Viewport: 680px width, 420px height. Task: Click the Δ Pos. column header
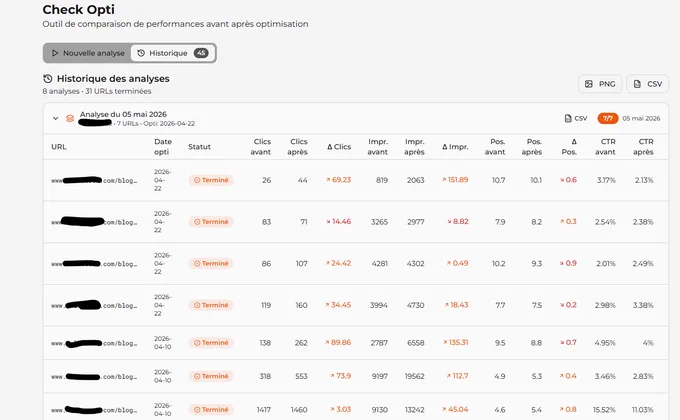pyautogui.click(x=569, y=147)
